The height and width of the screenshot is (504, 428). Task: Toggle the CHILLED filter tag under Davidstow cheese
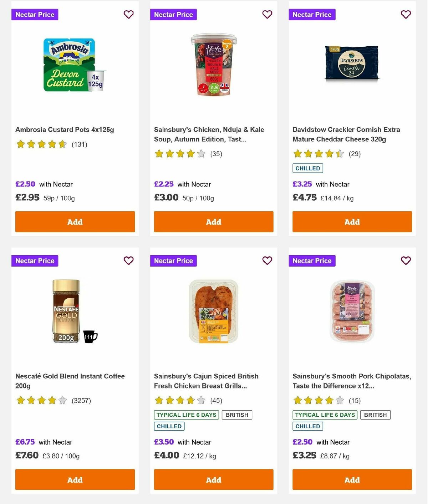[x=307, y=168]
